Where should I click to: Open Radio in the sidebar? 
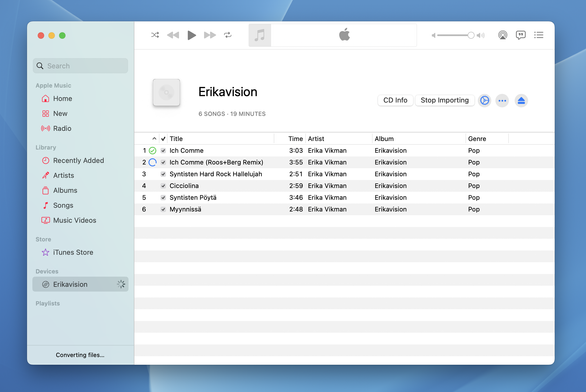pos(80,129)
